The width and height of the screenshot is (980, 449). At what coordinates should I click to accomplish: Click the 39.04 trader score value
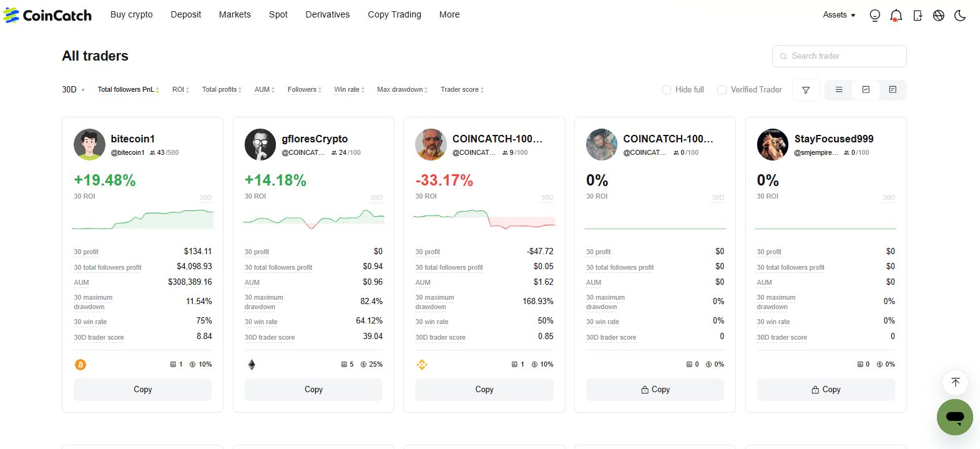point(373,337)
